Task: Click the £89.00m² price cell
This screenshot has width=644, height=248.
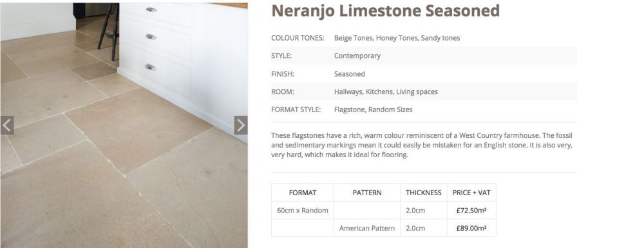Action: 471,228
